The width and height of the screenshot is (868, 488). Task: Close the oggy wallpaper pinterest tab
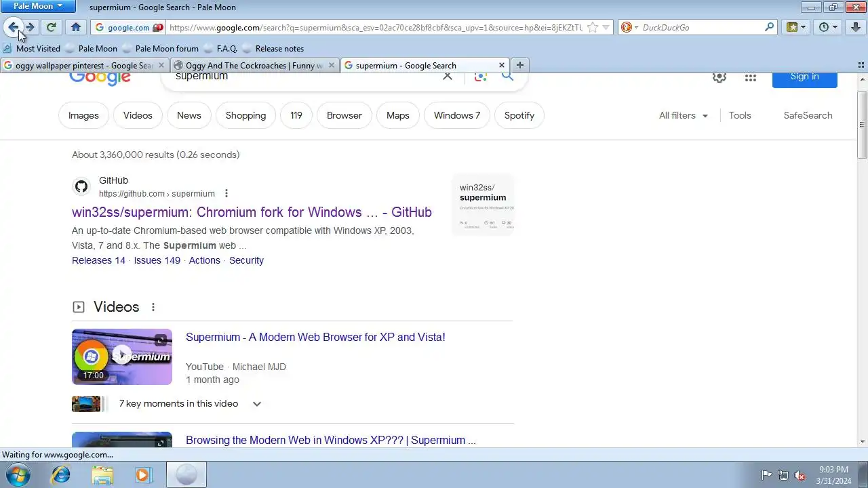click(x=161, y=66)
